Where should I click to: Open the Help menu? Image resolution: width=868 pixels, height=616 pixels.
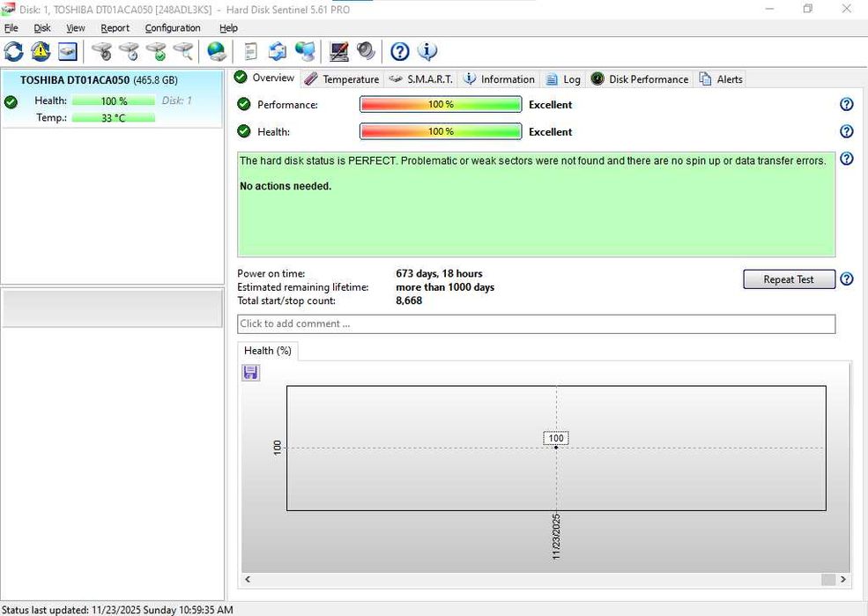[228, 27]
